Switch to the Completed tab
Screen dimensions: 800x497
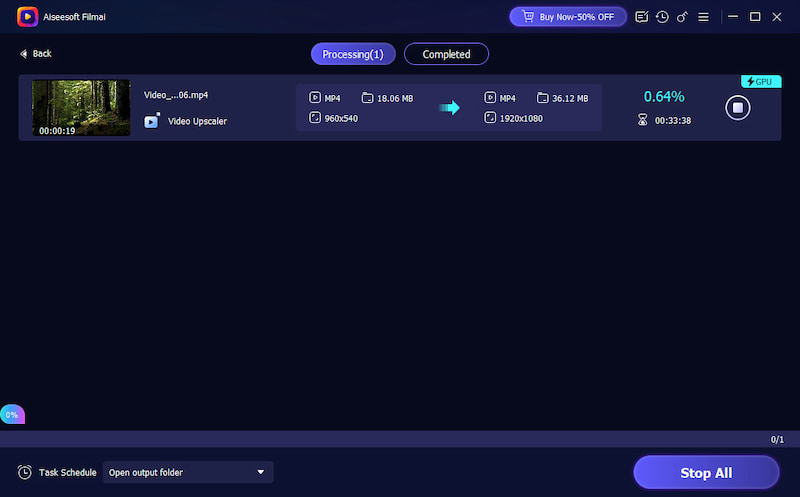pyautogui.click(x=446, y=54)
